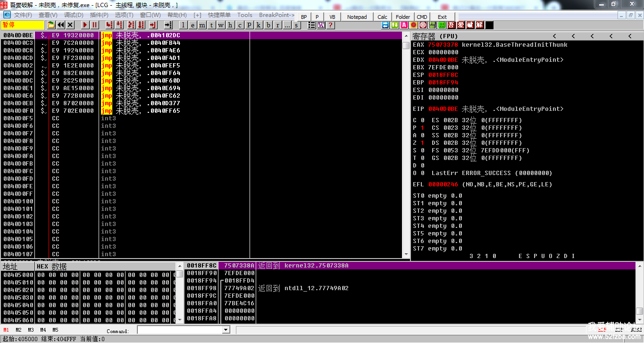
Task: Switch to memory dump tab M1
Action: pos(6,330)
